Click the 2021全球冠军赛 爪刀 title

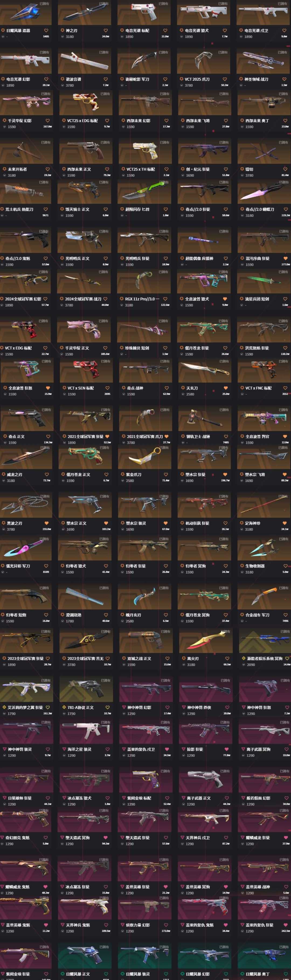(x=145, y=436)
